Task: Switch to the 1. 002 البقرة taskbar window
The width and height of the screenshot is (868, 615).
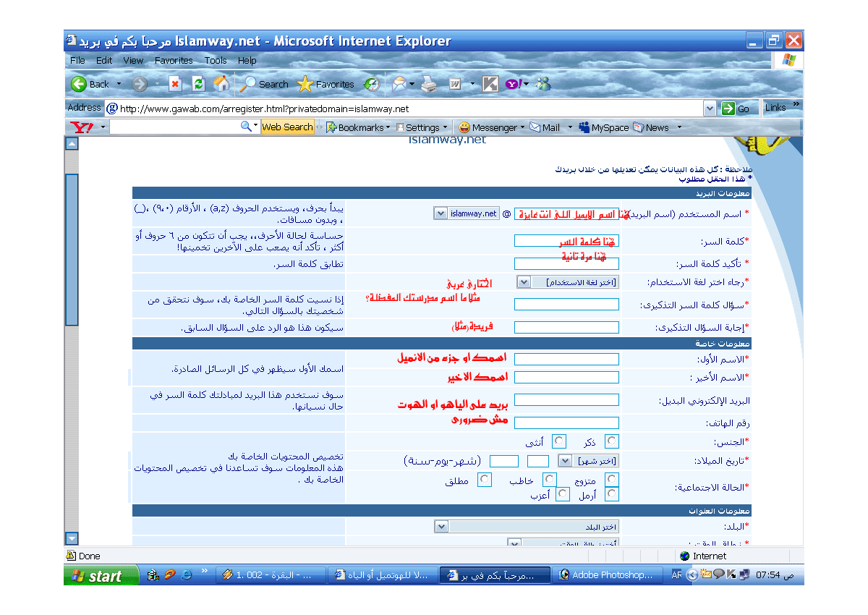Action: (x=272, y=575)
